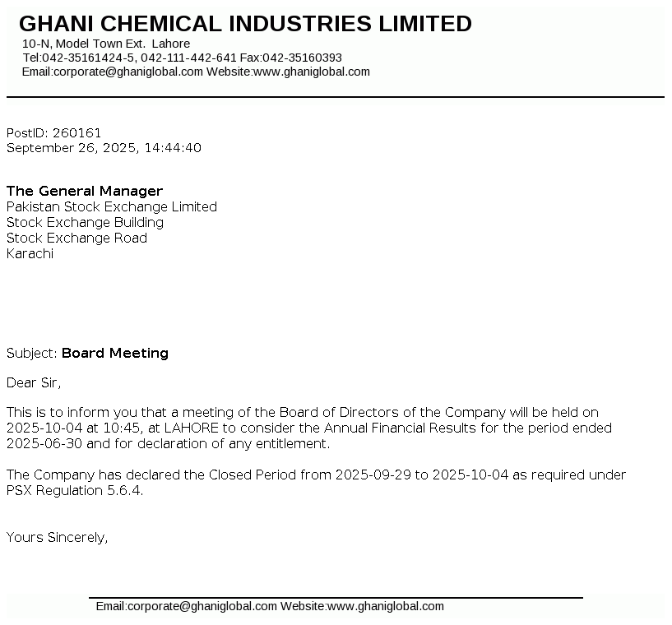Click "The General Manager" addressee heading
This screenshot has height=625, width=672.
pyautogui.click(x=85, y=191)
